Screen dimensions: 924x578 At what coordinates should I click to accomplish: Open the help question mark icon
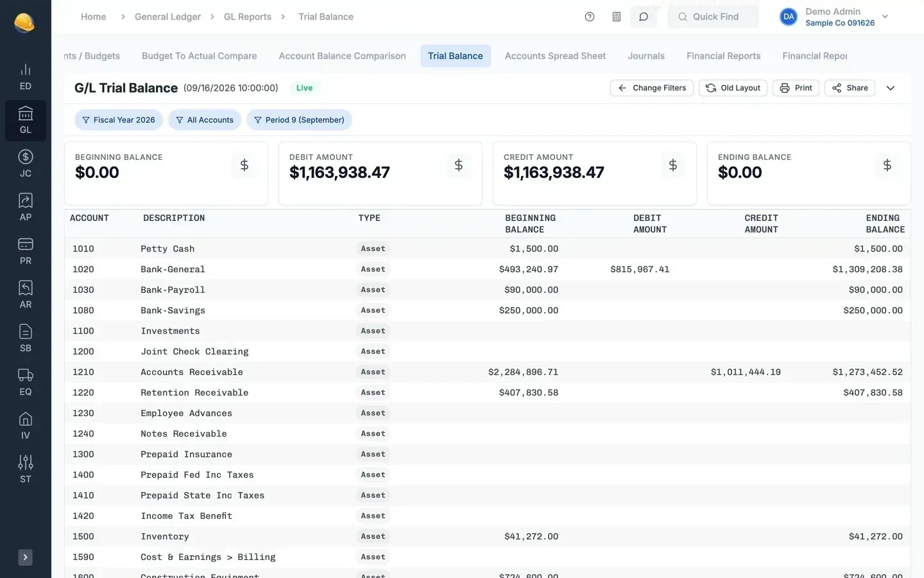590,17
